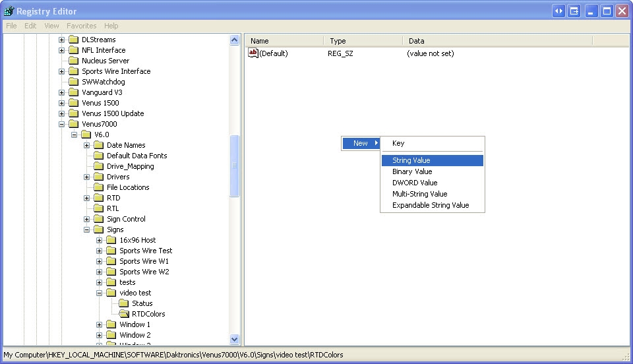Select the Sports Wire Test tree item
The height and width of the screenshot is (364, 633).
(146, 251)
